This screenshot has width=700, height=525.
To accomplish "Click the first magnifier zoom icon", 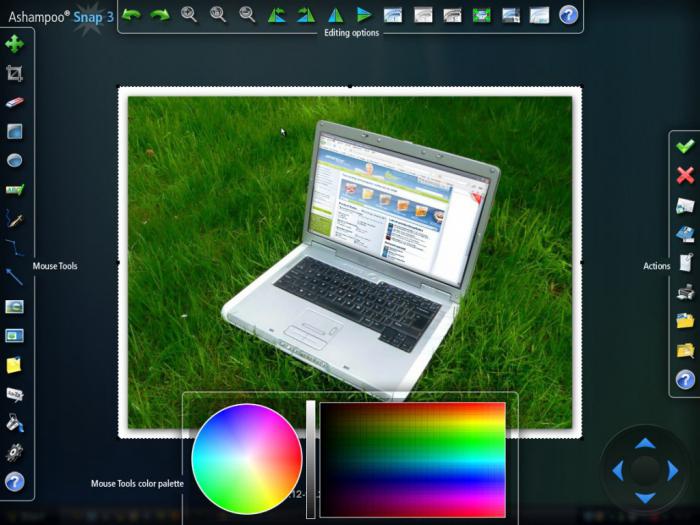I will 189,15.
